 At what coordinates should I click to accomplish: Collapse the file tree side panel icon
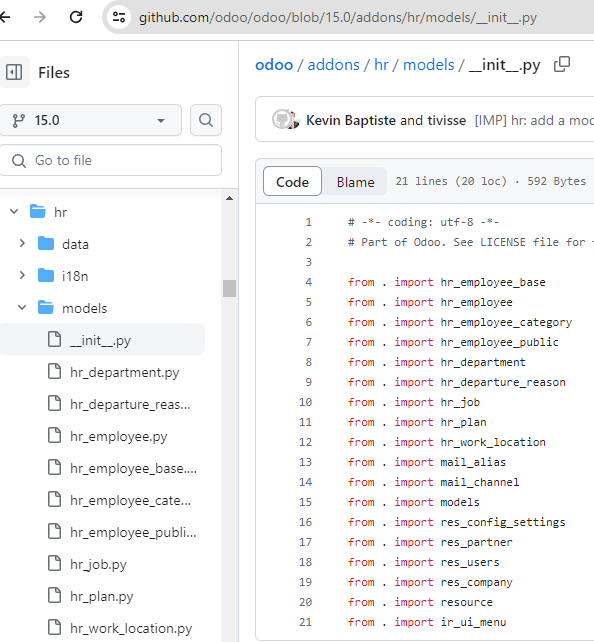coord(14,72)
